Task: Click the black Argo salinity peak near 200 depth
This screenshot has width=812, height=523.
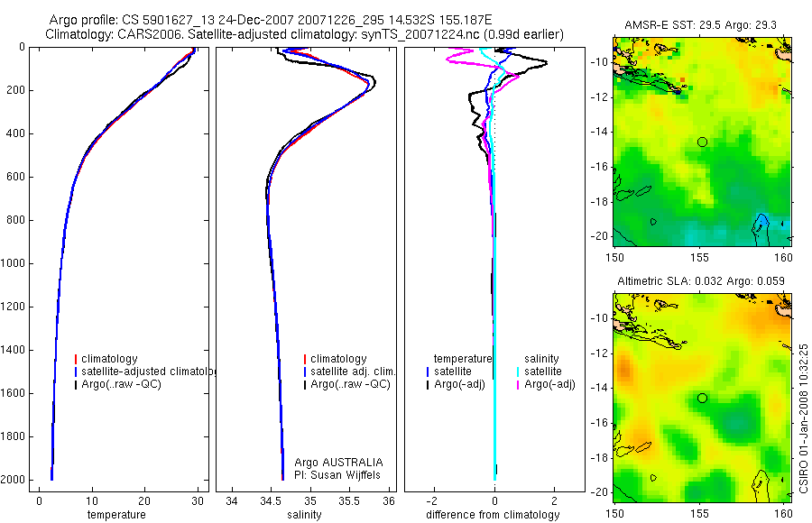Action: (374, 83)
